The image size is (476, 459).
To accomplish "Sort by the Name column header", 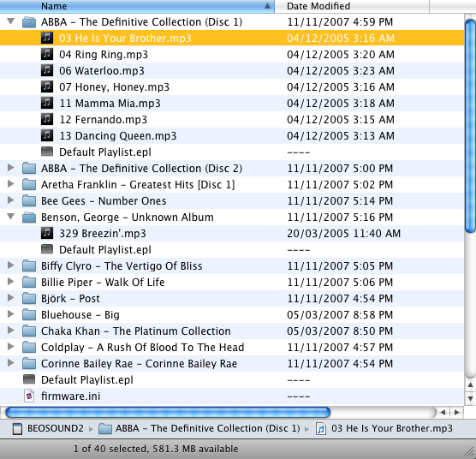I will point(137,6).
